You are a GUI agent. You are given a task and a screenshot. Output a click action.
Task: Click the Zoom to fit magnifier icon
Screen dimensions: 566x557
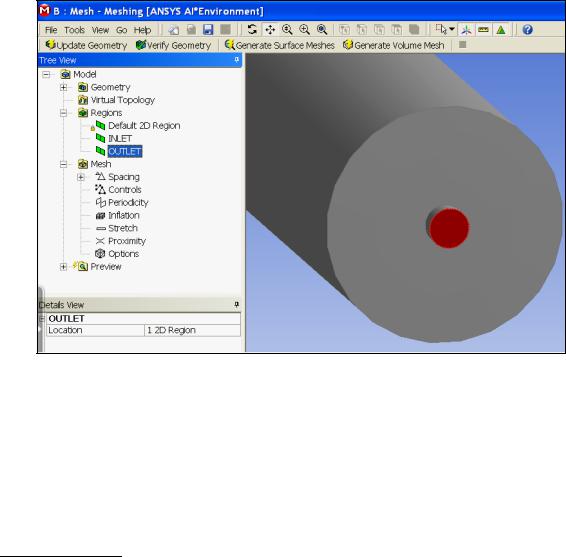(322, 30)
